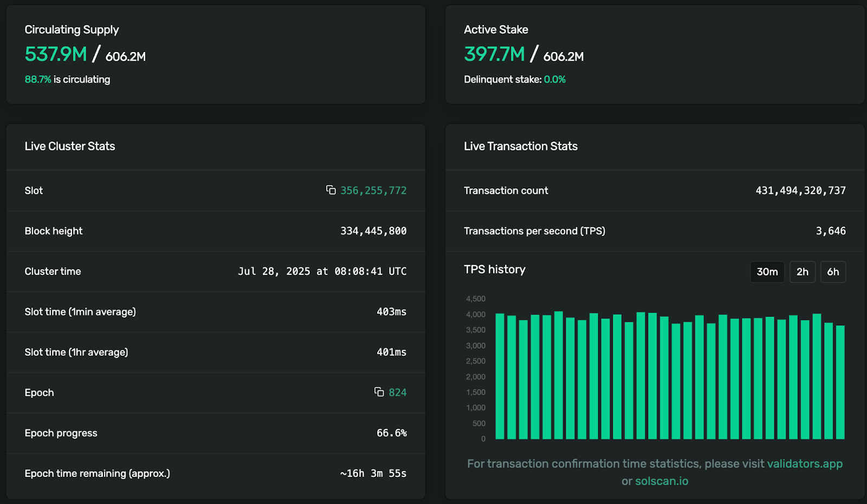
Task: Switch TPS history to 6h view
Action: pos(833,272)
